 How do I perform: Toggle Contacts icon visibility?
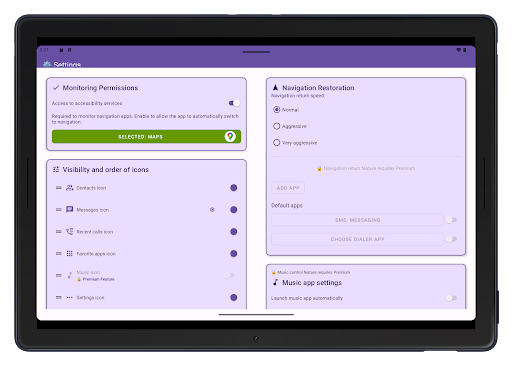coord(234,188)
